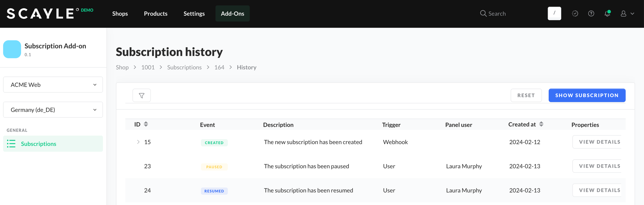644x205 pixels.
Task: Open the ACME Web shop dropdown
Action: pos(53,85)
